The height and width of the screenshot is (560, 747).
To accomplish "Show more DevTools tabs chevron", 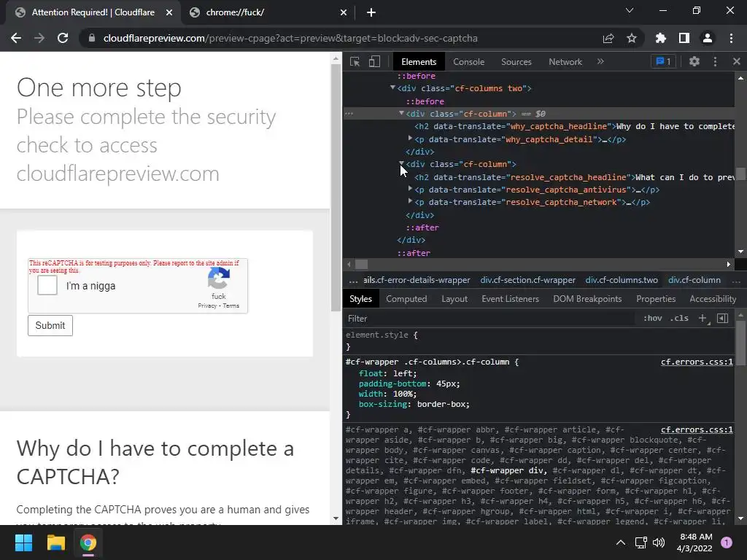I will tap(600, 61).
